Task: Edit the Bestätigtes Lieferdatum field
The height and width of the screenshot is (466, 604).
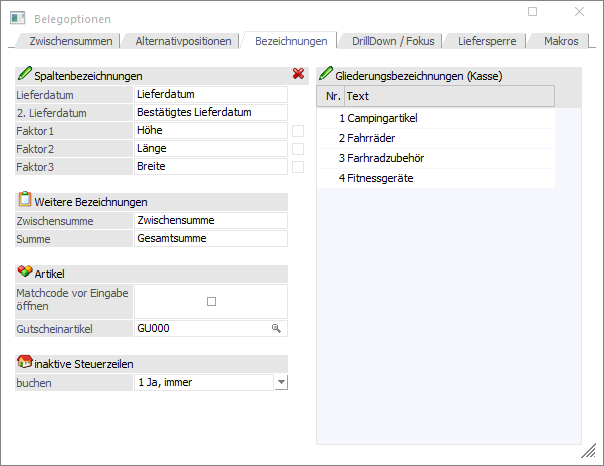Action: 211,112
